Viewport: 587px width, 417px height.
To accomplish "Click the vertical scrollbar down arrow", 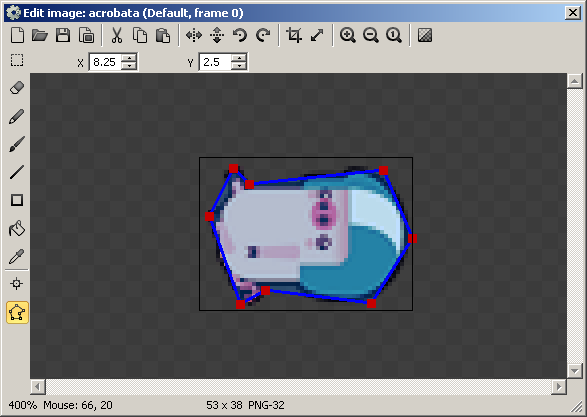I will [574, 371].
